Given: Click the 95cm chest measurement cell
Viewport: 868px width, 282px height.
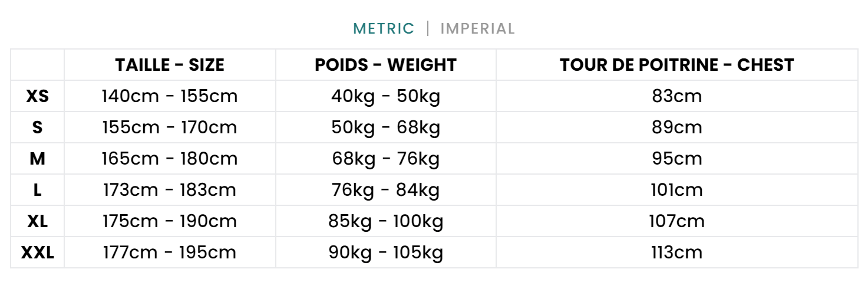Looking at the screenshot, I should 677,159.
